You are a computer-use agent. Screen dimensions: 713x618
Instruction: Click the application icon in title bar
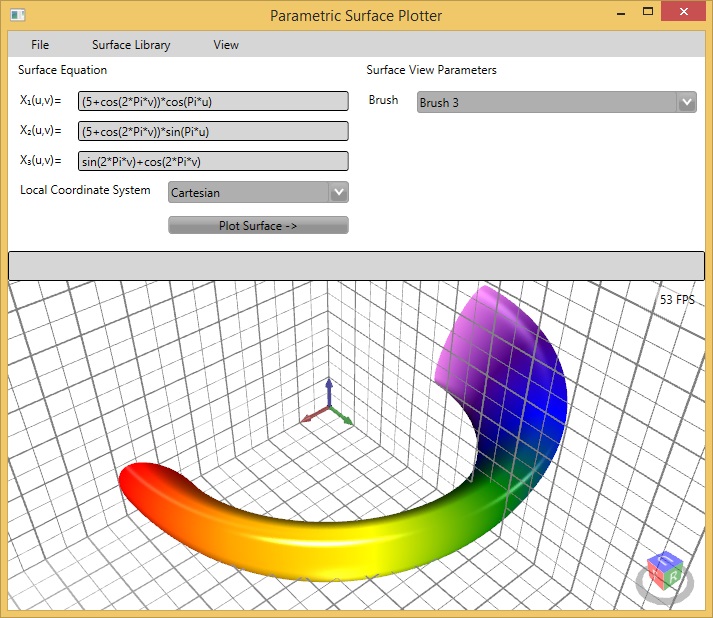coord(17,15)
